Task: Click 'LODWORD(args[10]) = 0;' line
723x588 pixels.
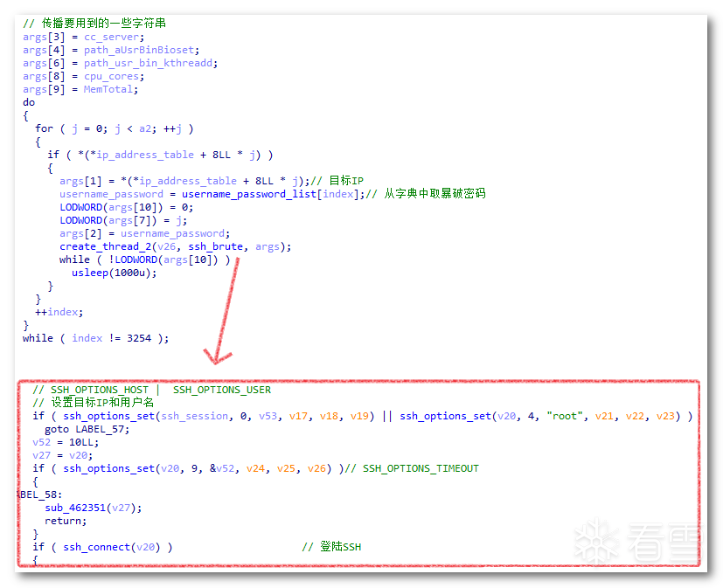Action: [x=127, y=207]
